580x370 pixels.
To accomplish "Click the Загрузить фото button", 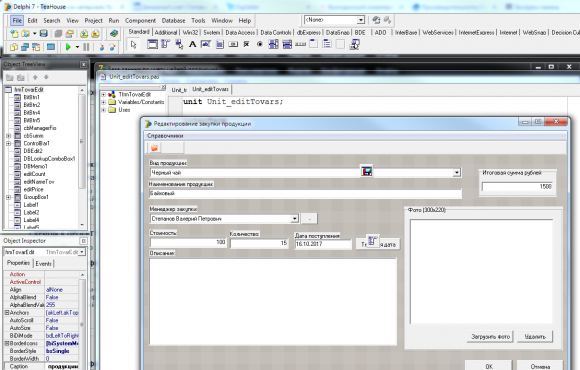I will pyautogui.click(x=490, y=337).
